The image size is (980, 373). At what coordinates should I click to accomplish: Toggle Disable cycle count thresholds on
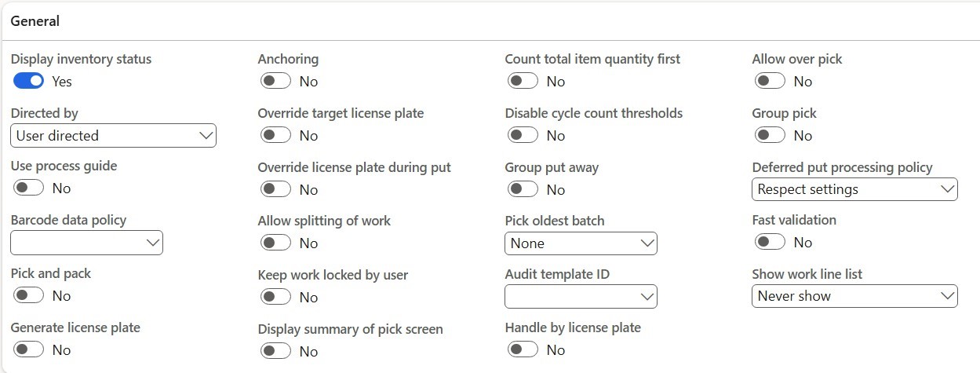click(523, 135)
